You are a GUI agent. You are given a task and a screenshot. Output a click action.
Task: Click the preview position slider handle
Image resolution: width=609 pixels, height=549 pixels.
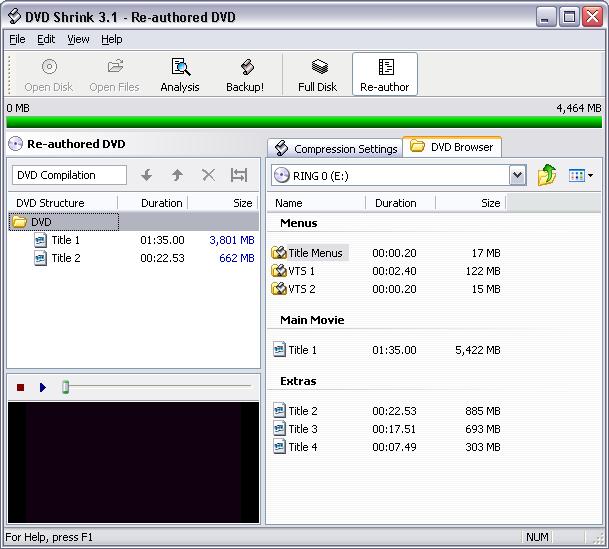point(66,387)
